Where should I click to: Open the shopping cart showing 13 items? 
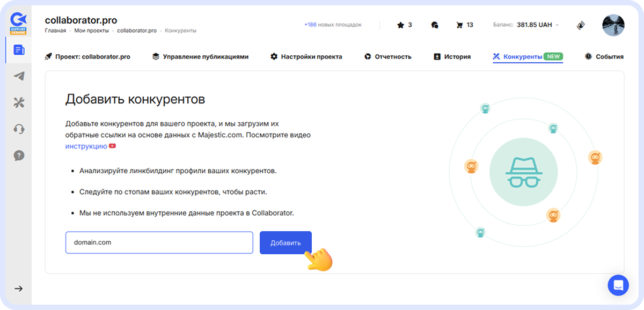pos(460,25)
